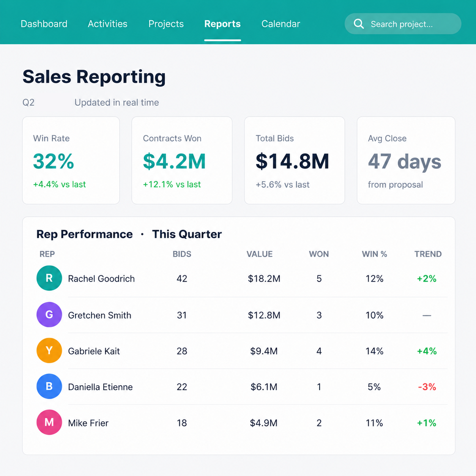Click the +2% trend cell

[427, 279]
